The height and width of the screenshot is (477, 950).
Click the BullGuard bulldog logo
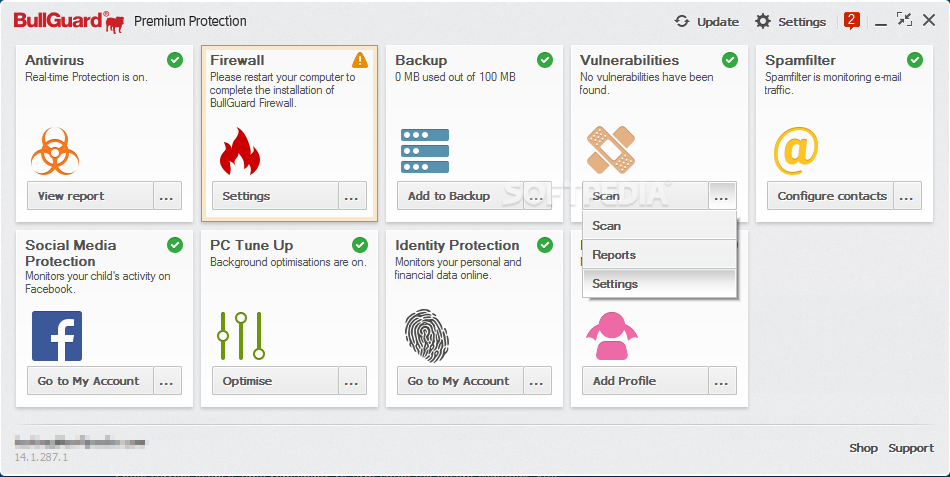[69, 21]
